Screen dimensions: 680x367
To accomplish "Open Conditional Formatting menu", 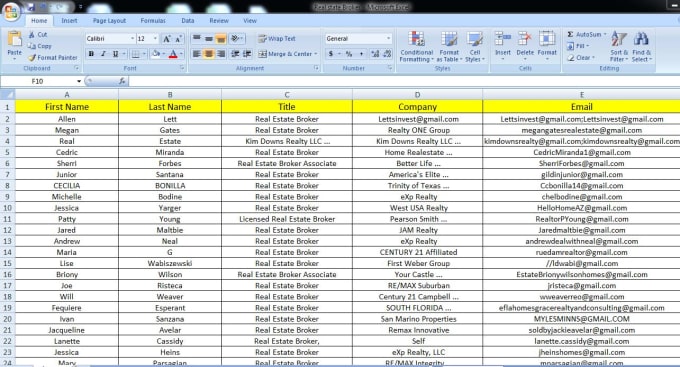I will (416, 47).
